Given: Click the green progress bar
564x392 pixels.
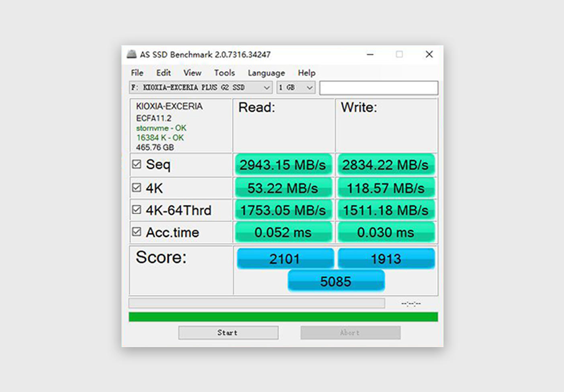Looking at the screenshot, I should [283, 317].
